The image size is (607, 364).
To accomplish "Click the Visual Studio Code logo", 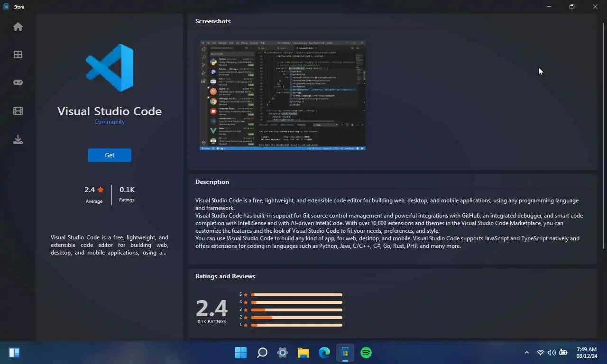I will coord(110,68).
